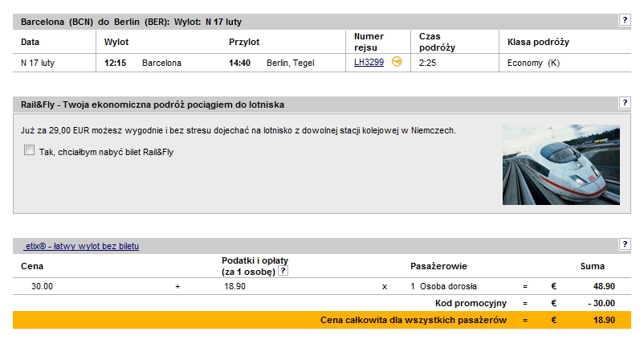The height and width of the screenshot is (344, 644).
Task: Open the help icon in Rail&Fly header
Action: 624,103
